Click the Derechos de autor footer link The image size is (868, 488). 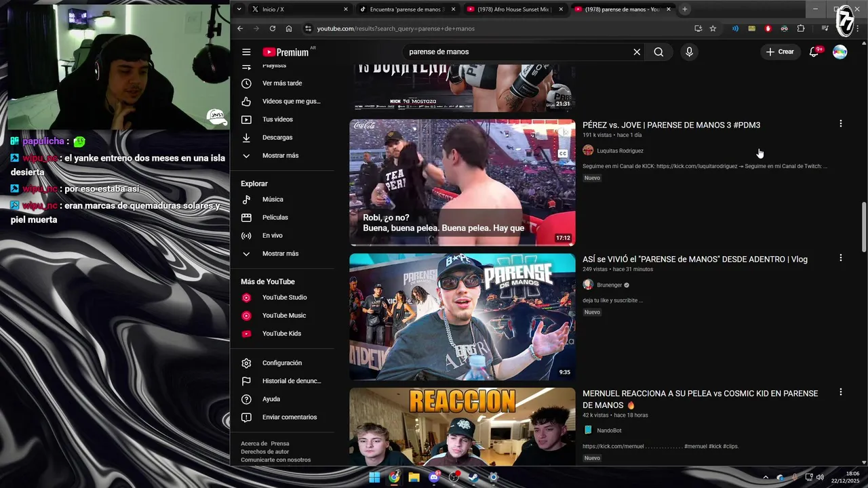pyautogui.click(x=264, y=452)
